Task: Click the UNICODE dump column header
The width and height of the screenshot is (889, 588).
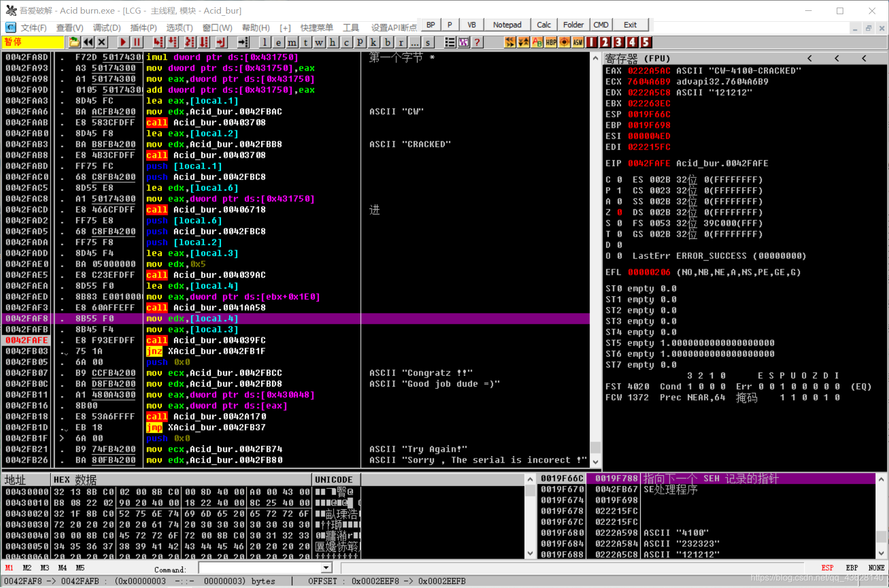Action: [336, 480]
